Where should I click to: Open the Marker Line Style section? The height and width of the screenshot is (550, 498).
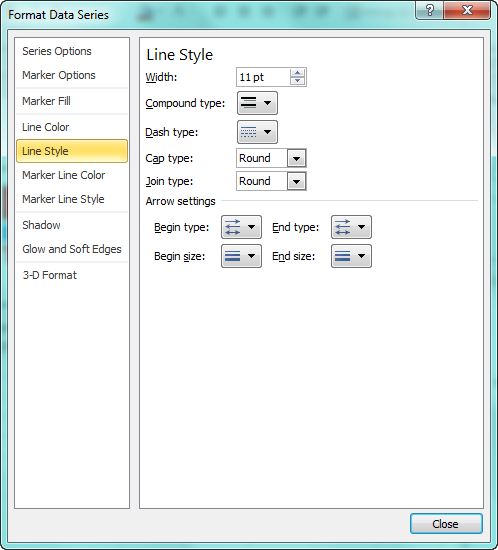[63, 199]
